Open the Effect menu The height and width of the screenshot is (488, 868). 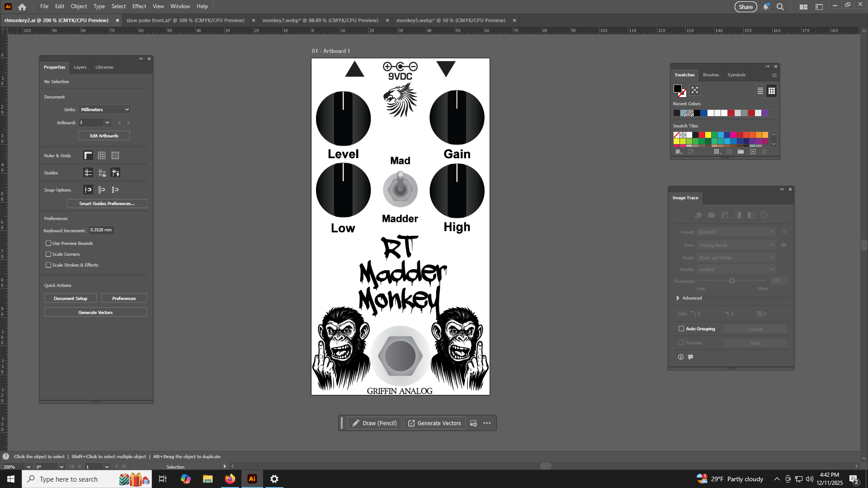click(x=139, y=6)
